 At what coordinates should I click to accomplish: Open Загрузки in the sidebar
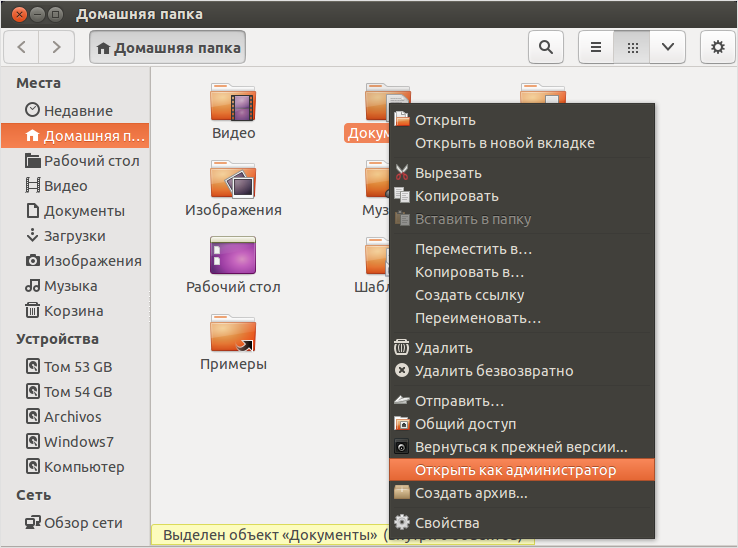pos(75,236)
